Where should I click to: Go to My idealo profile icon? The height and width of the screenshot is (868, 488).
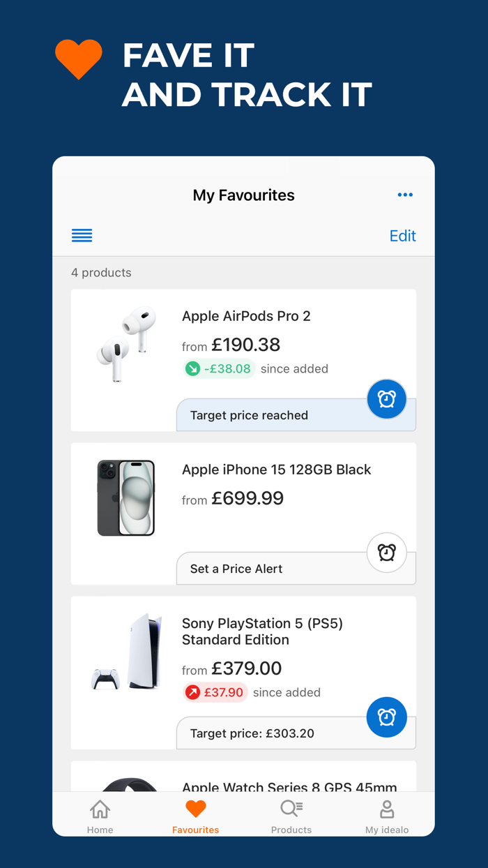387,814
